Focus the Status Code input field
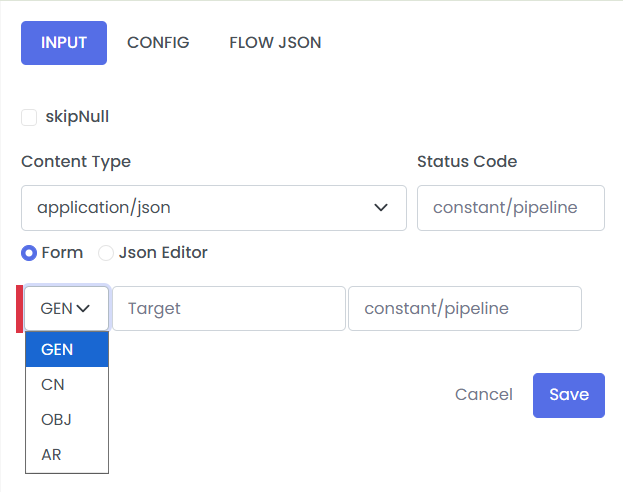 point(510,208)
